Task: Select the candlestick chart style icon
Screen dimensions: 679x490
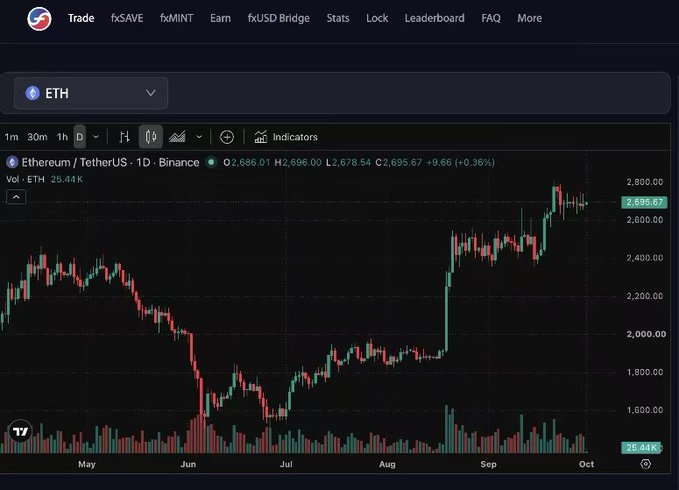Action: (x=151, y=137)
